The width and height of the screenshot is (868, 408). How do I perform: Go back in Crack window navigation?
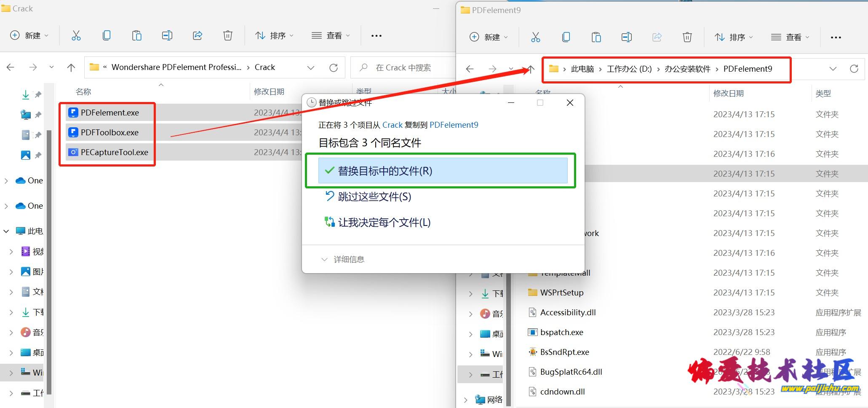(x=11, y=67)
